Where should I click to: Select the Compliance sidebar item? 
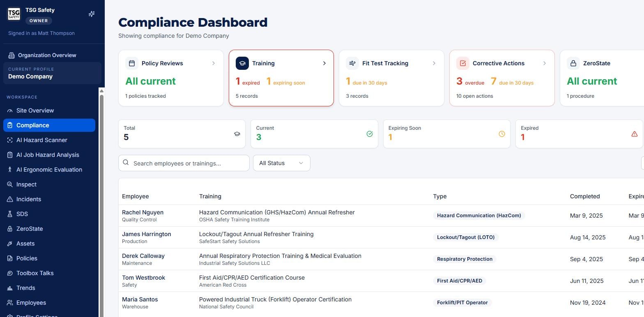(49, 125)
